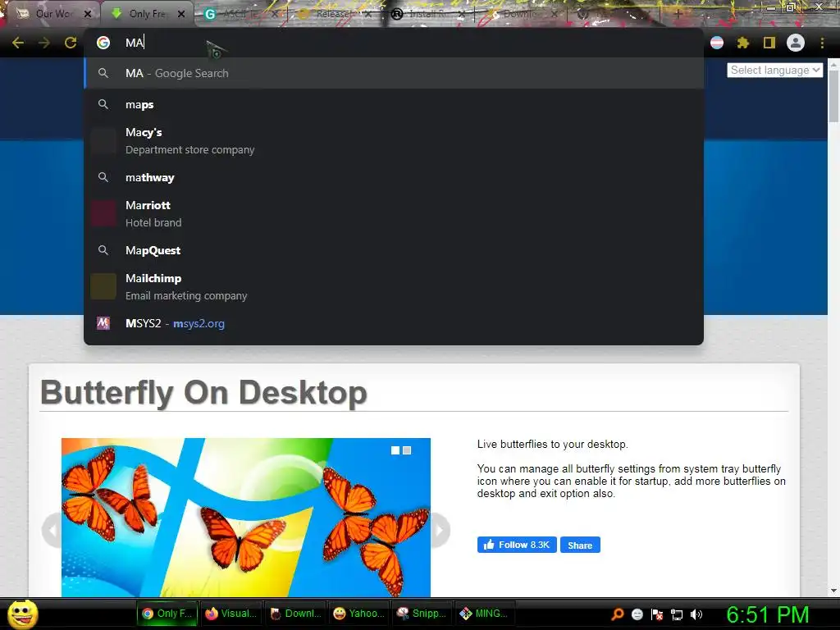Click the page vertical scrollbar thumb
The height and width of the screenshot is (630, 840).
point(833,97)
